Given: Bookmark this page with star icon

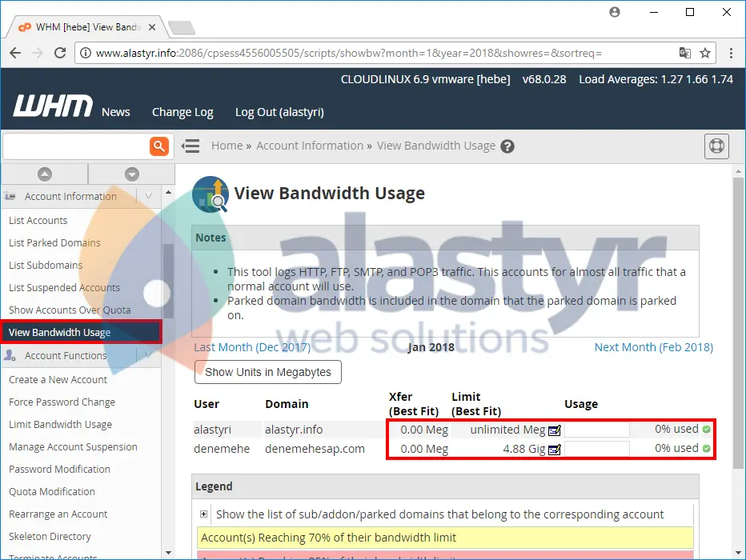Looking at the screenshot, I should click(x=705, y=53).
